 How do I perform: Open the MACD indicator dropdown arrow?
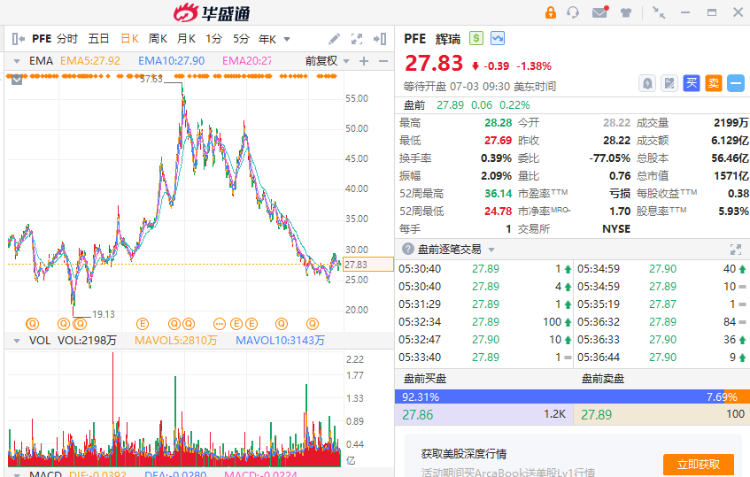17,475
